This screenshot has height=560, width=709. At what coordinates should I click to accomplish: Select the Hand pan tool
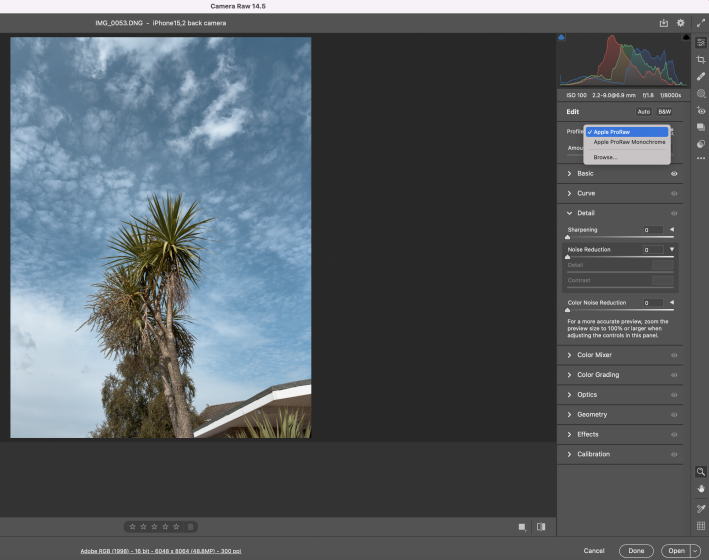(x=701, y=488)
